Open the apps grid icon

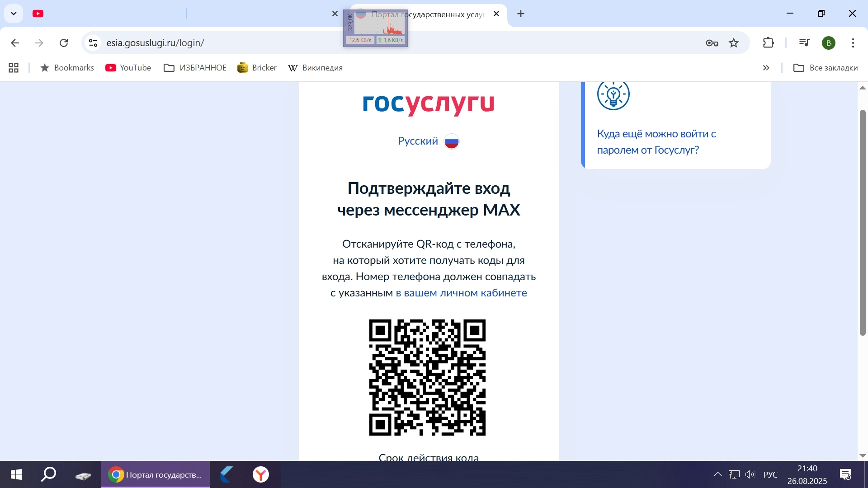[14, 68]
